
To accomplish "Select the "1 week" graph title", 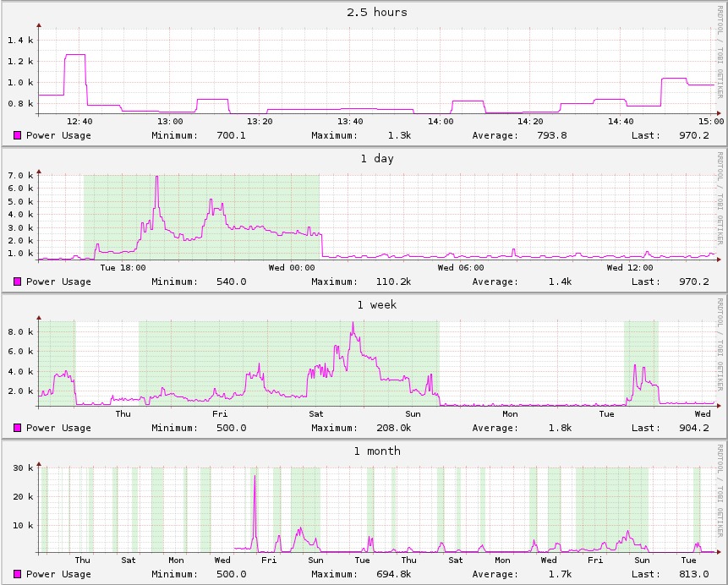I will click(x=376, y=305).
